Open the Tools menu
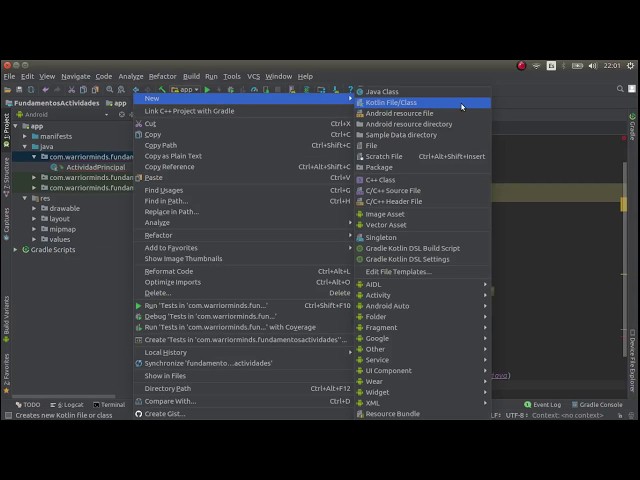 pos(232,76)
